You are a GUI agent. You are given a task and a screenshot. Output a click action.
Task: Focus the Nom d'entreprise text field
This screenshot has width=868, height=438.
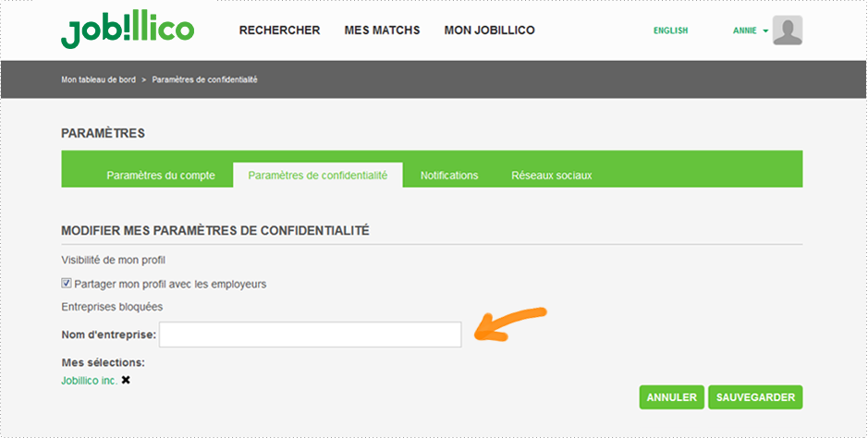click(310, 335)
